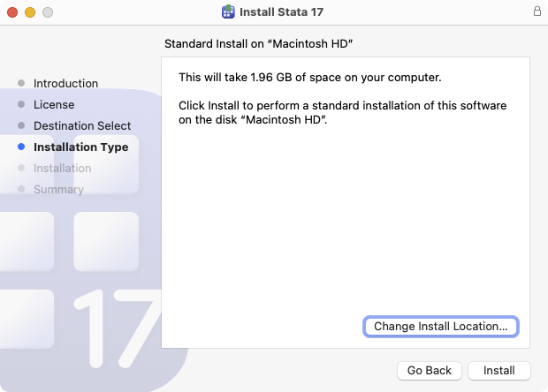Click the bullet next to Introduction
548x392 pixels.
21,84
